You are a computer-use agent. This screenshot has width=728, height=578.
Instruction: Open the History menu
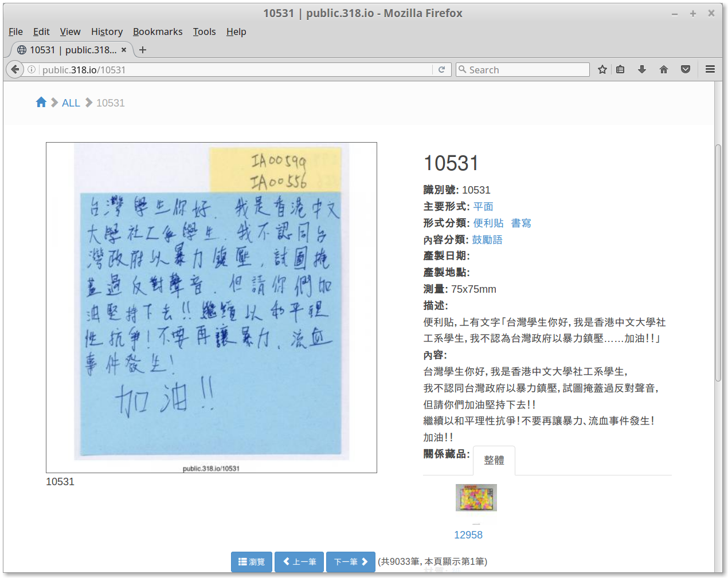[107, 32]
